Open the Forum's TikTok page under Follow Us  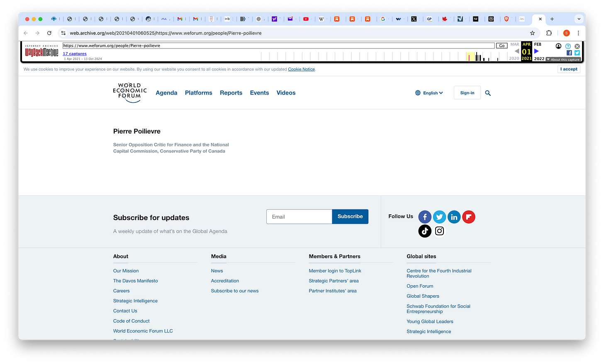[425, 231]
